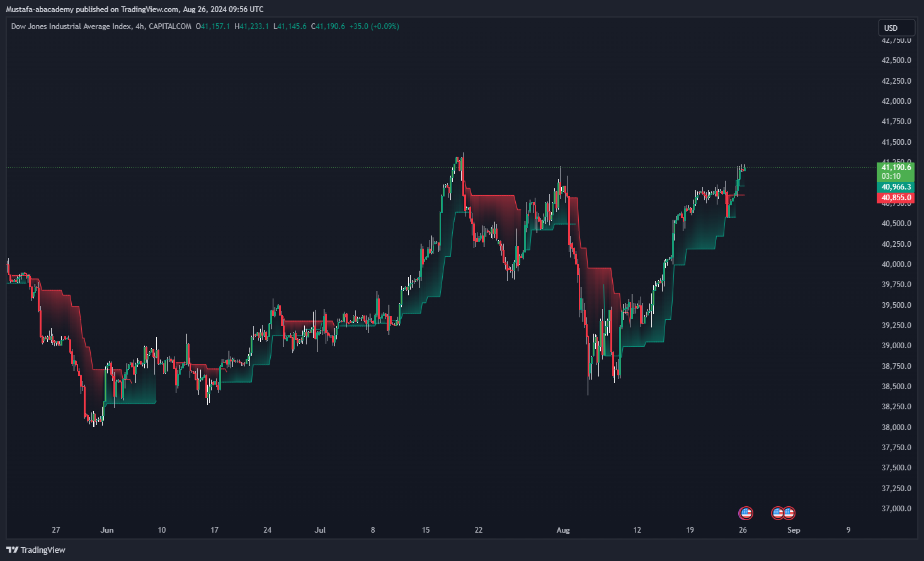Click the 38,000.0 price axis label
Image resolution: width=924 pixels, height=561 pixels.
pyautogui.click(x=896, y=428)
